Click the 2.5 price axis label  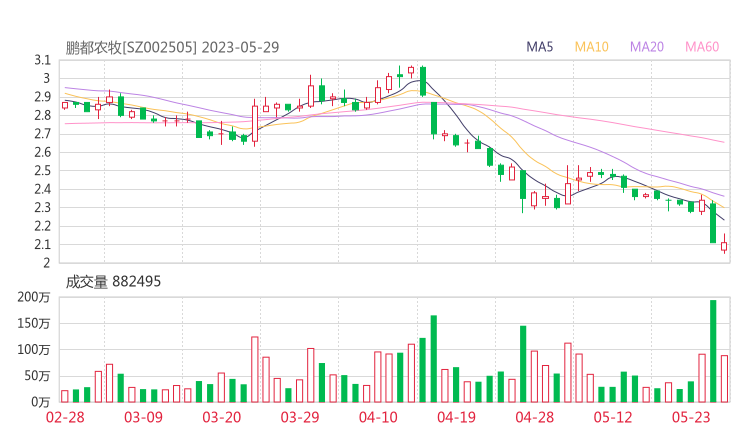coord(42,171)
